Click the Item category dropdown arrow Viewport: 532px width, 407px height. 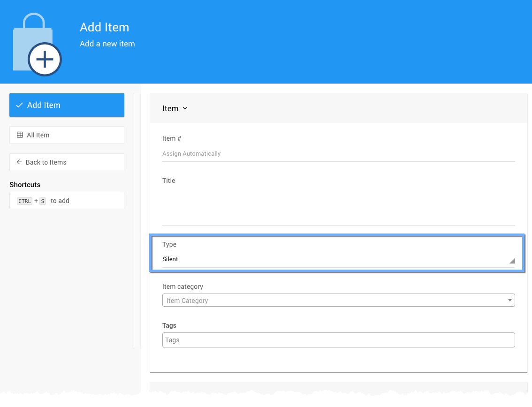(x=509, y=301)
